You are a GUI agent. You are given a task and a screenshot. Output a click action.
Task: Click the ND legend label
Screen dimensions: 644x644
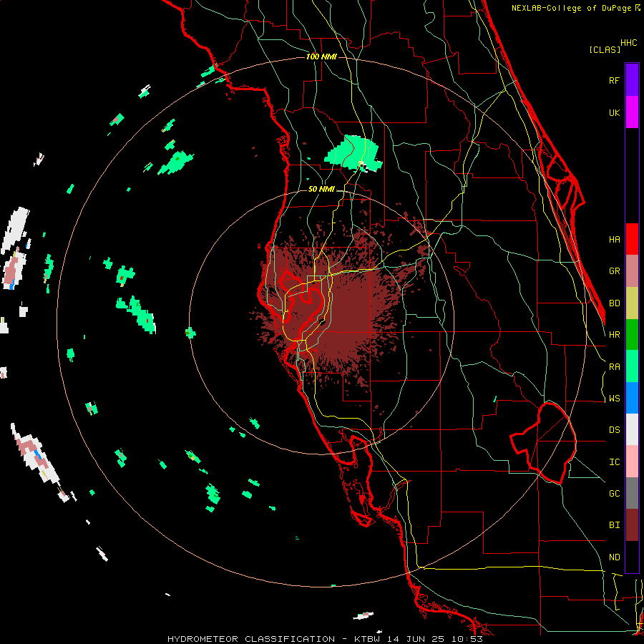[x=614, y=557]
